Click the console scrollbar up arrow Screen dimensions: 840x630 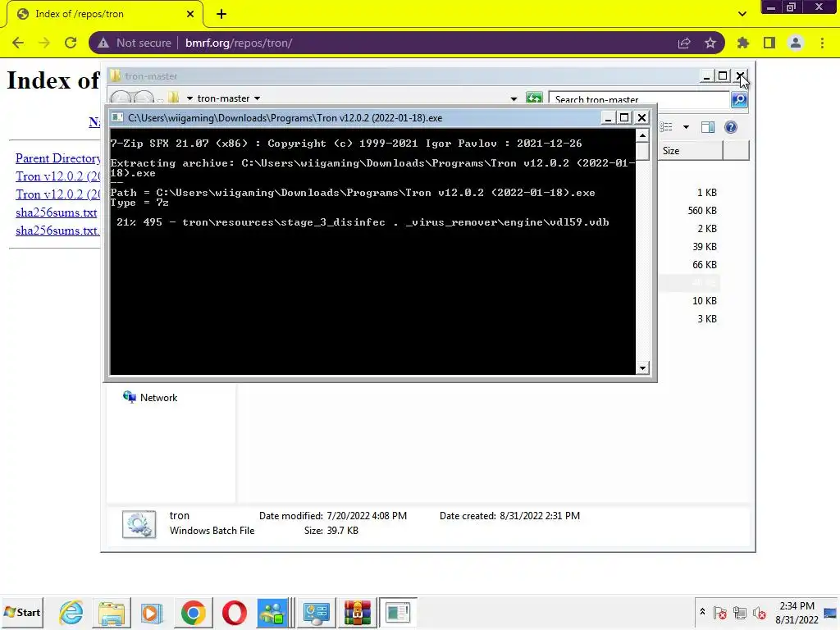[x=642, y=135]
